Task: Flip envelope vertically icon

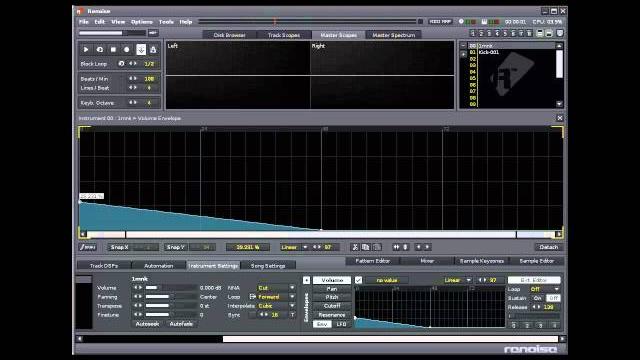Action: [x=405, y=247]
